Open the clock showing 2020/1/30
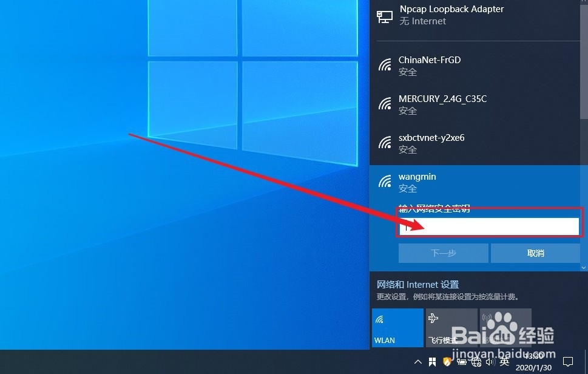The width and height of the screenshot is (588, 374). coord(533,362)
